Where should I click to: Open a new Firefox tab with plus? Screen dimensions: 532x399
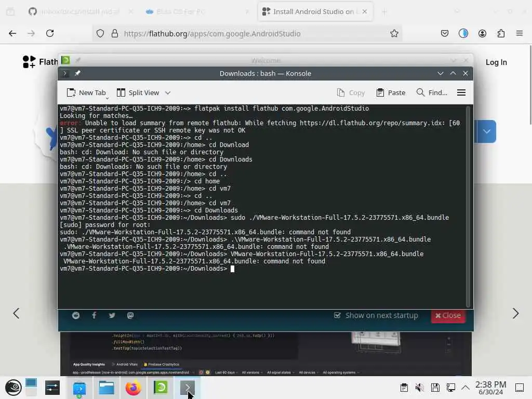tap(384, 12)
